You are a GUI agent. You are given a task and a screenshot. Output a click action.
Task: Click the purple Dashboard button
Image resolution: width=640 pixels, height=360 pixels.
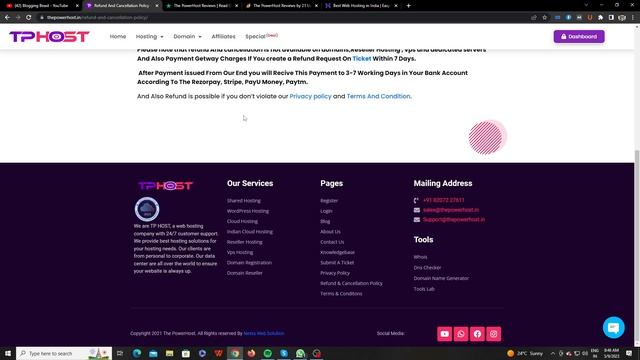pyautogui.click(x=579, y=37)
